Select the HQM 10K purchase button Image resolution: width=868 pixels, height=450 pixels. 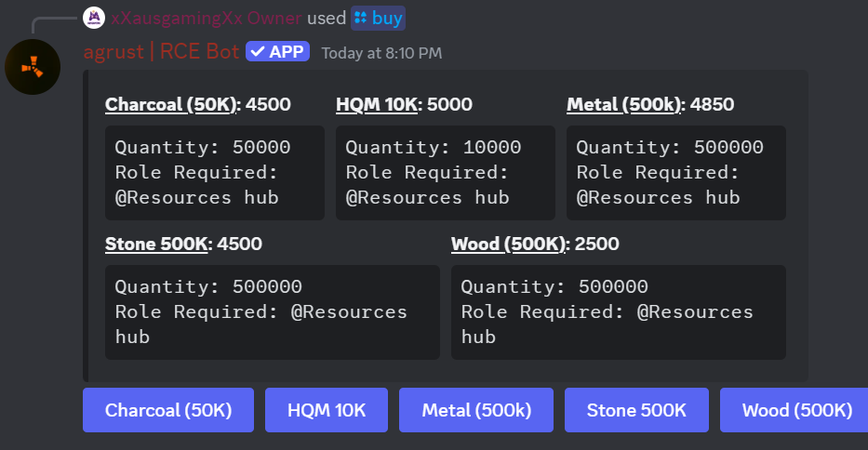click(327, 410)
